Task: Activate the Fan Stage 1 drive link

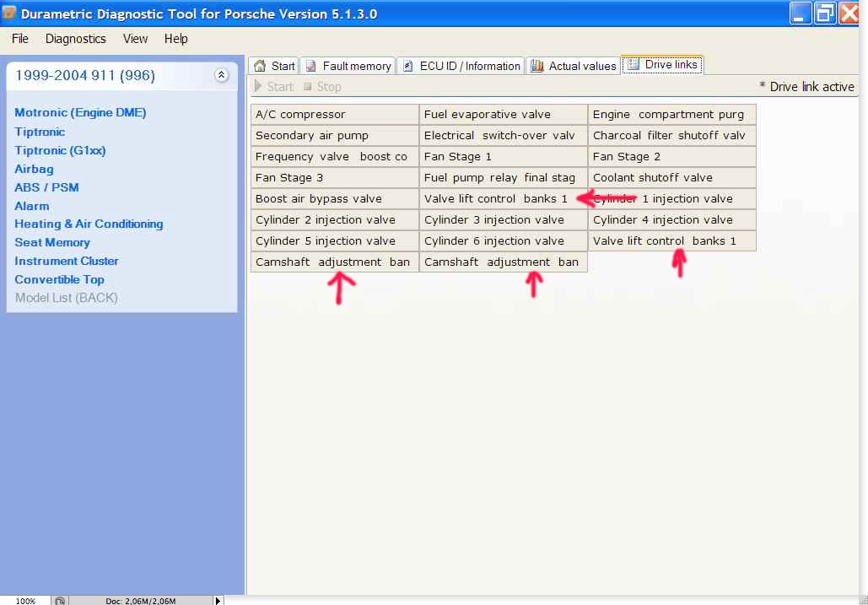Action: point(504,157)
